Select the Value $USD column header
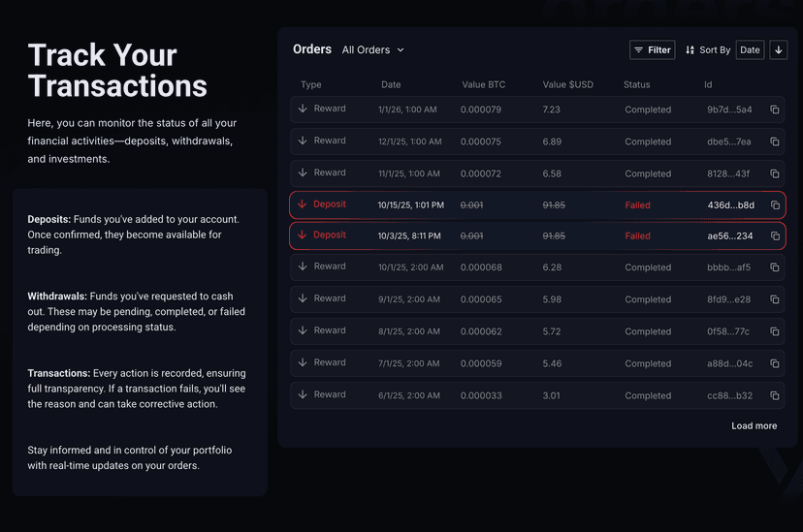The height and width of the screenshot is (532, 803). pyautogui.click(x=567, y=84)
